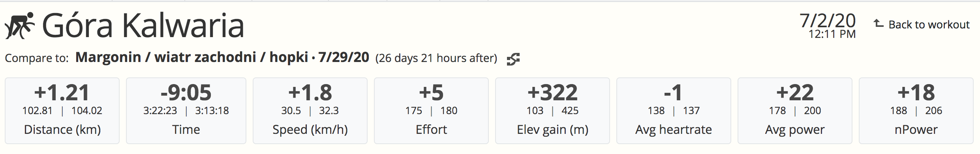Viewport: 980px width, 154px height.
Task: Click the Compare to label
Action: pos(37,58)
